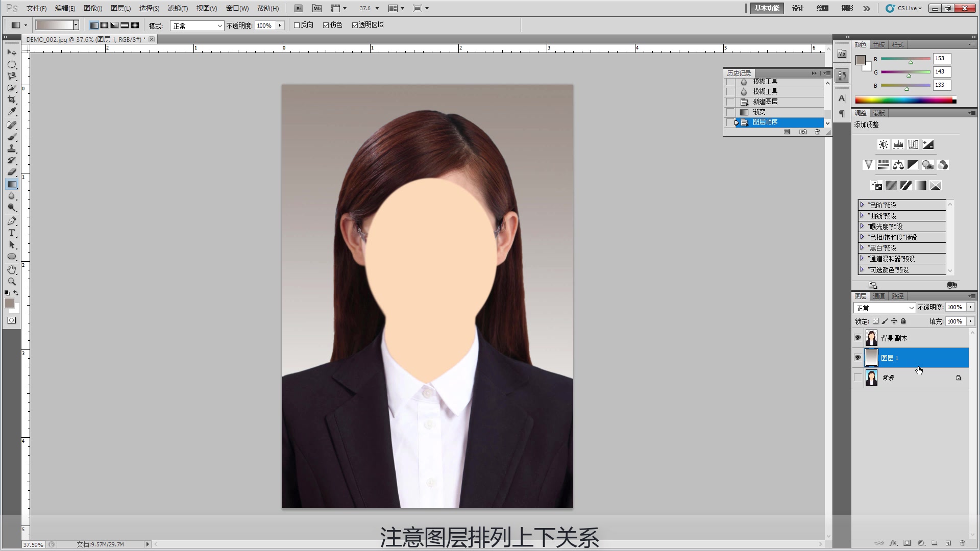Screen dimensions: 980x551
Task: Select the Path Selection tool
Action: [x=12, y=245]
